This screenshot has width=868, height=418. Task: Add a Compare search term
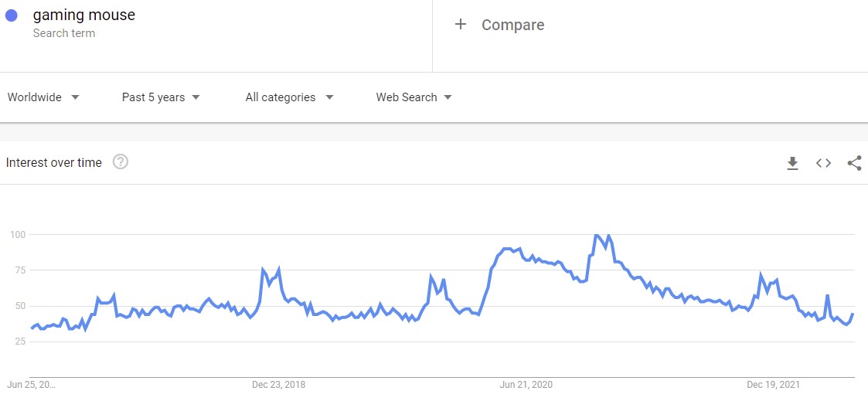click(512, 25)
